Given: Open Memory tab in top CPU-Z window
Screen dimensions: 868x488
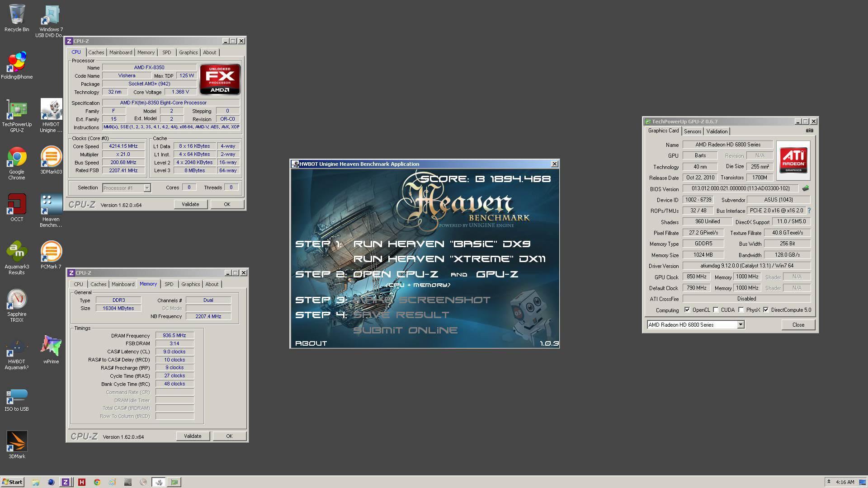Looking at the screenshot, I should 146,52.
